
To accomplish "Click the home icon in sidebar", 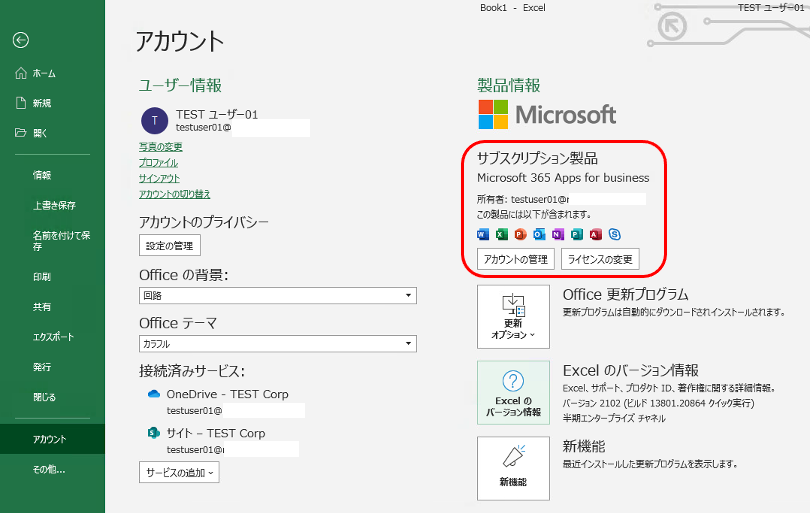I will [x=21, y=73].
